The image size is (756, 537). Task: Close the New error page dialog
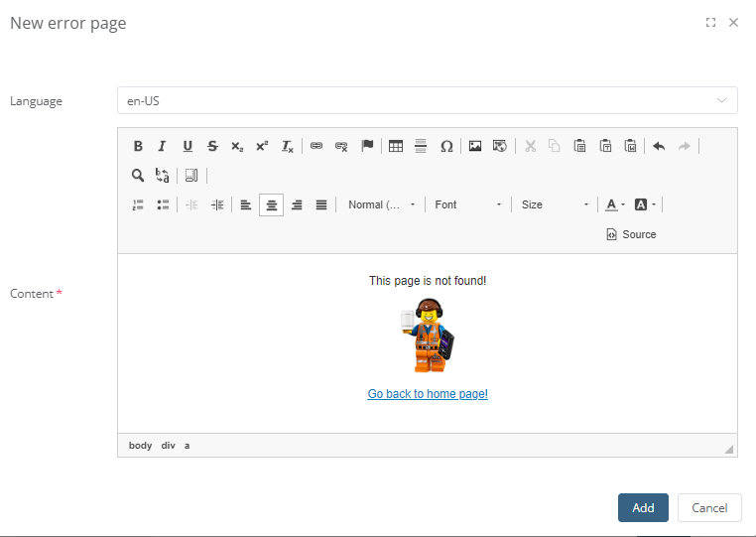[733, 22]
